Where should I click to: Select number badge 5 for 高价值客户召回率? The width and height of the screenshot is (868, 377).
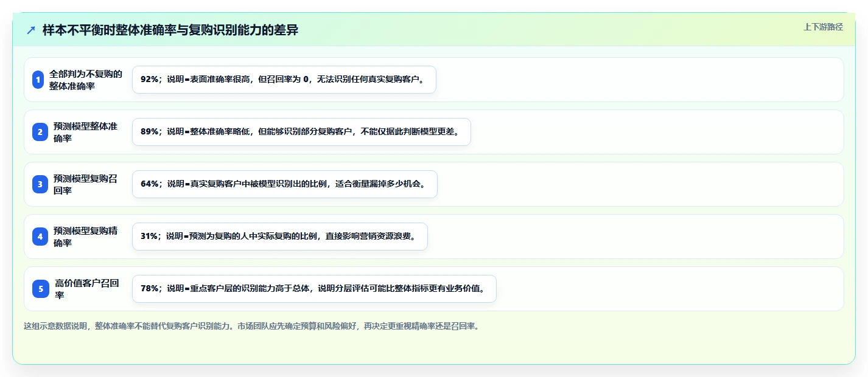pyautogui.click(x=40, y=289)
